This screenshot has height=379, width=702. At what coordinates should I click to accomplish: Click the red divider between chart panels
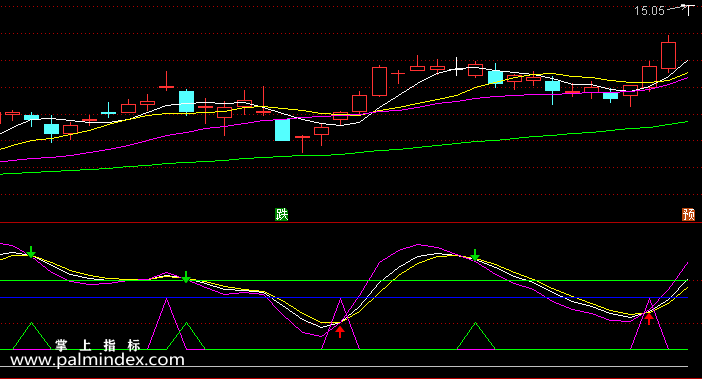pyautogui.click(x=351, y=222)
